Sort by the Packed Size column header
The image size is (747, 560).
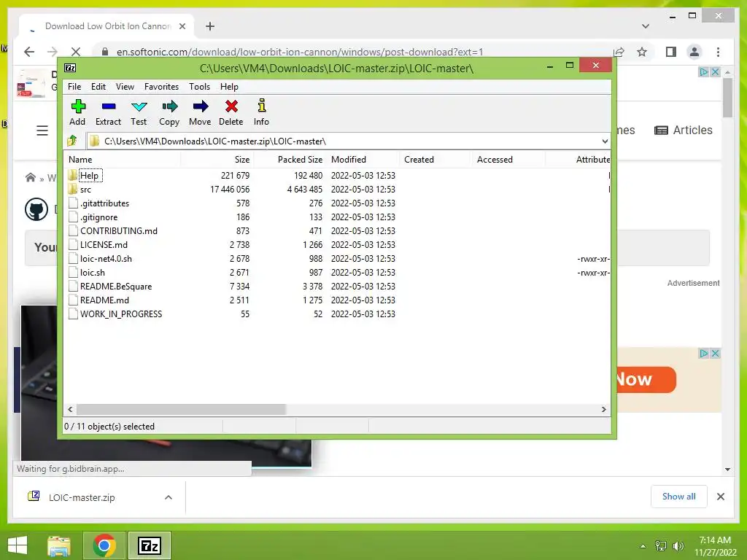coord(290,160)
